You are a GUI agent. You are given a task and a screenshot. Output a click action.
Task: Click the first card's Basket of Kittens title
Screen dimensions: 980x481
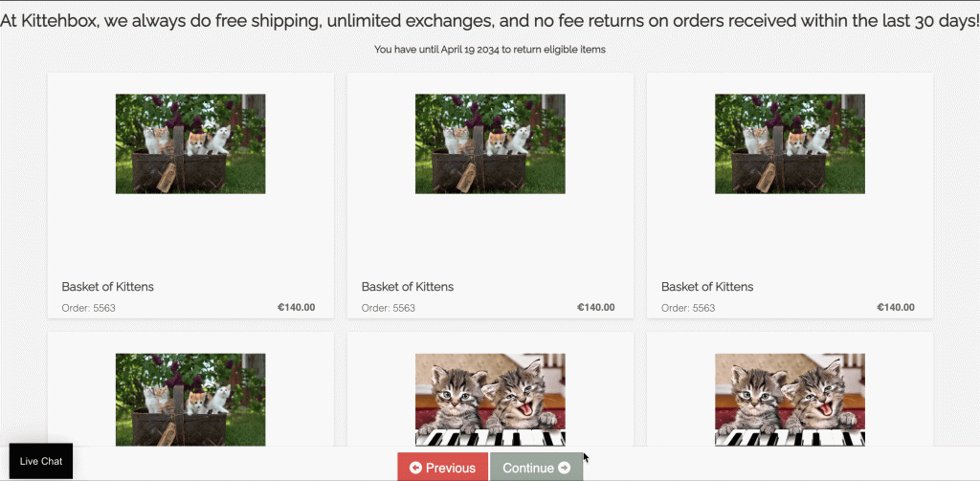pyautogui.click(x=108, y=287)
